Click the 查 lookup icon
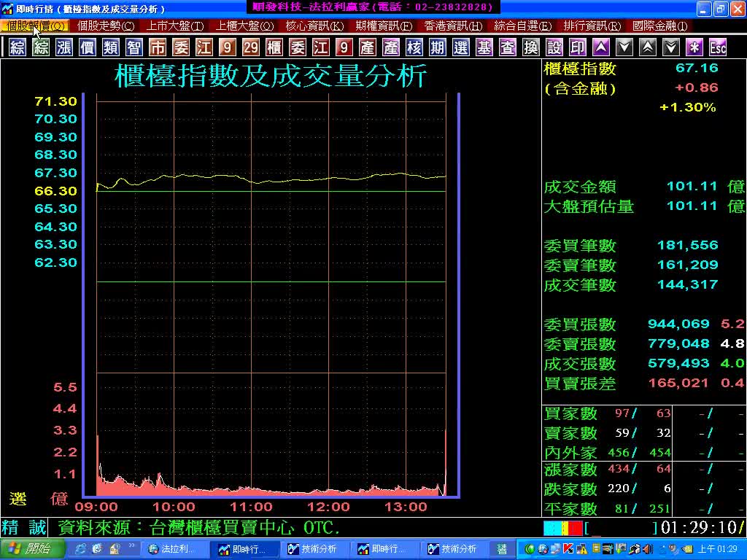This screenshot has width=747, height=560. (508, 48)
